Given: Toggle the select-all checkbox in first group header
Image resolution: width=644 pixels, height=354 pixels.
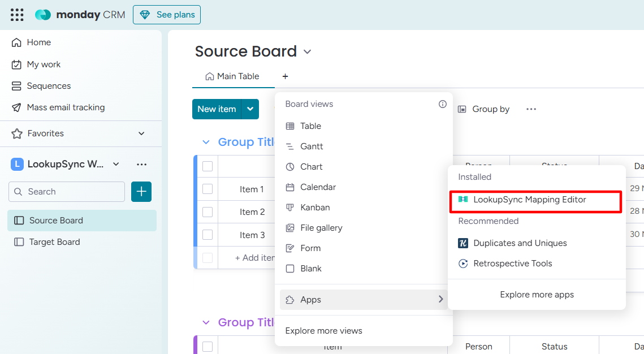Looking at the screenshot, I should point(208,166).
